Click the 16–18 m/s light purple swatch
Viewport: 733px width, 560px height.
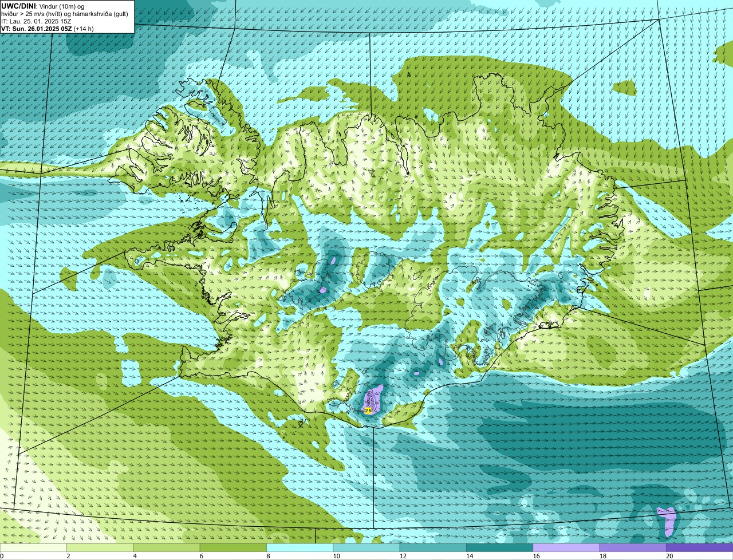coord(566,548)
